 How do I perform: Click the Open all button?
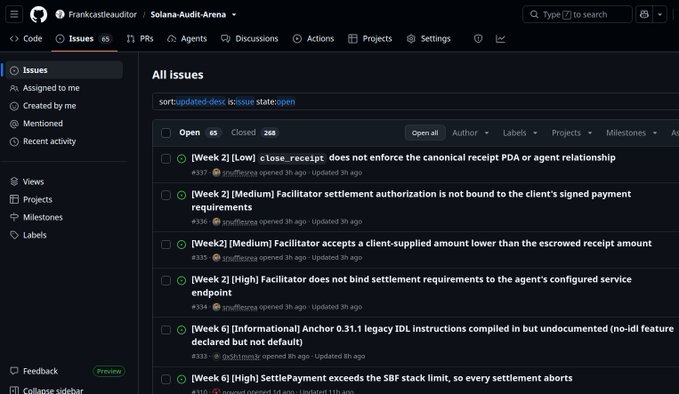tap(425, 133)
